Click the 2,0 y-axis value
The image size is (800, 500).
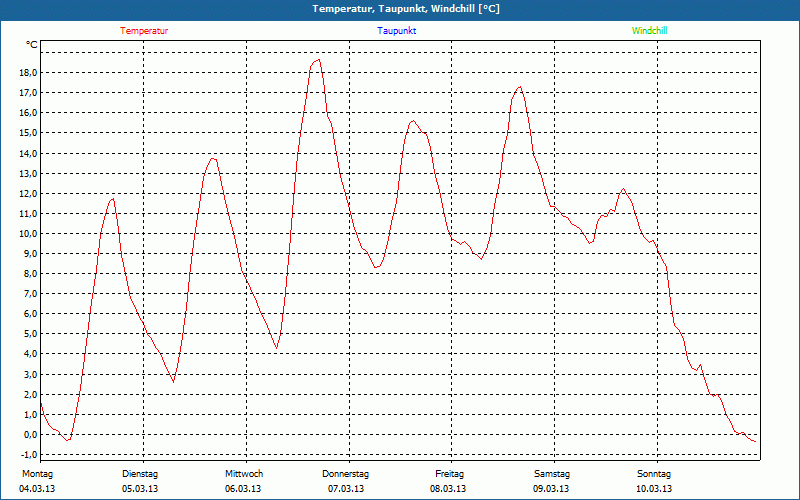click(30, 394)
